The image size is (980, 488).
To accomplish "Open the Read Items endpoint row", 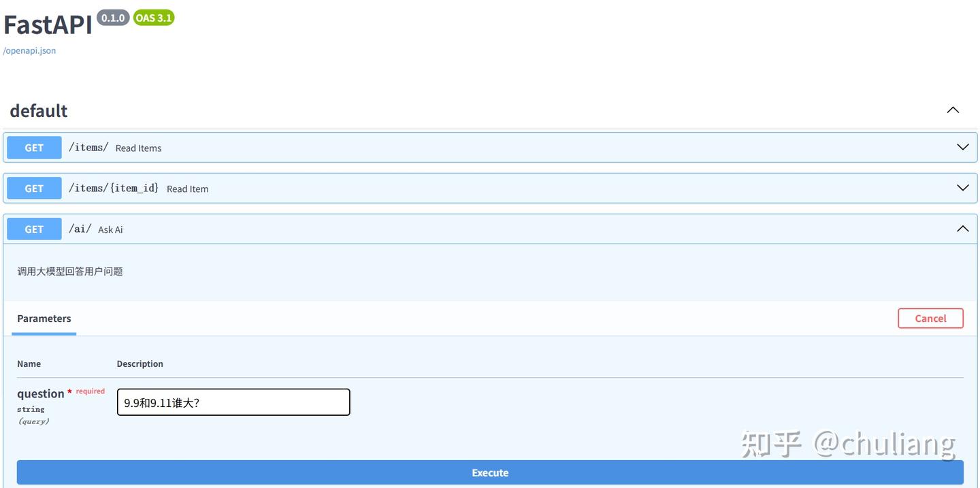I will 476,147.
